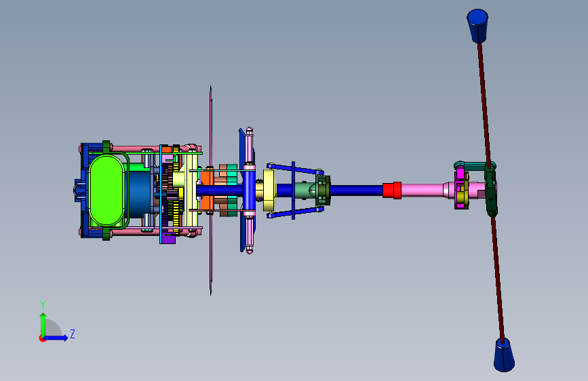Viewport: 588px width, 381px height.
Task: Select the top blue conical weight
Action: [477, 26]
